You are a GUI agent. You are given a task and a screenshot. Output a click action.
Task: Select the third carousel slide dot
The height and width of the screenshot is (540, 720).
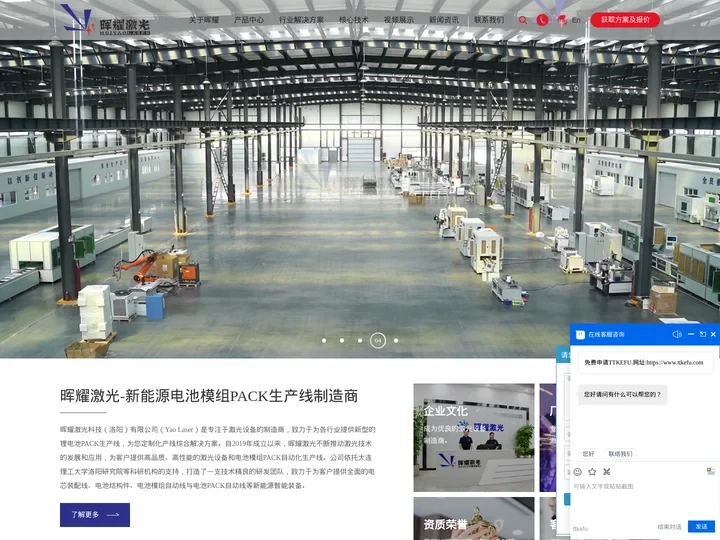click(360, 341)
